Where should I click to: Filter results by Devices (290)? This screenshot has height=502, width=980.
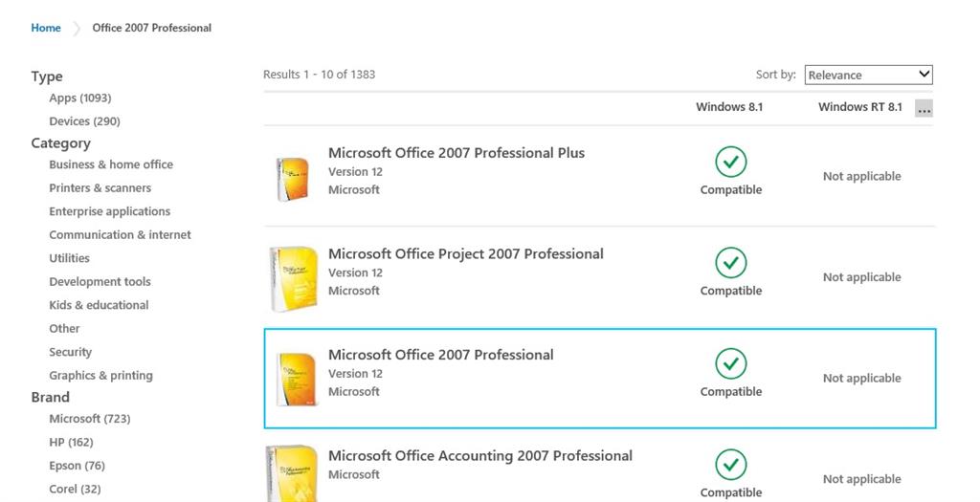point(84,121)
